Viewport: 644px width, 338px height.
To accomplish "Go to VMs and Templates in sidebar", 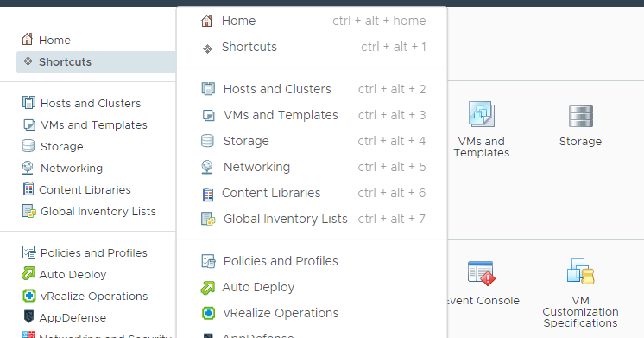I will pyautogui.click(x=93, y=124).
